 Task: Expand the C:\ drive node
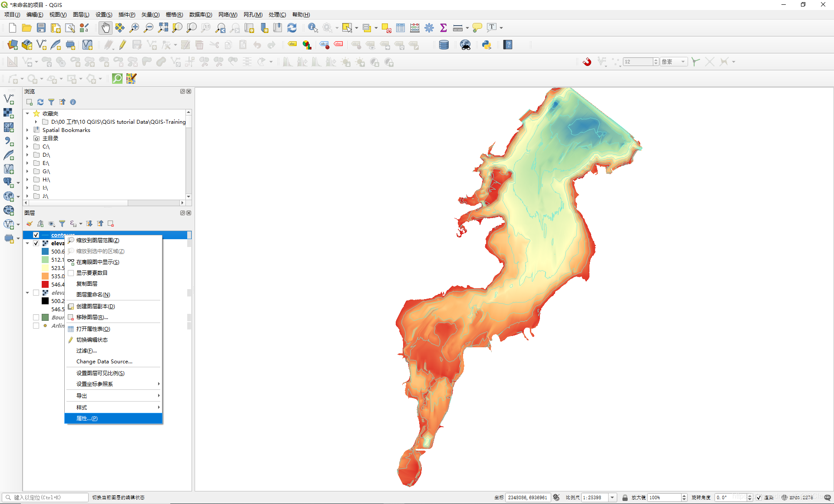[27, 147]
